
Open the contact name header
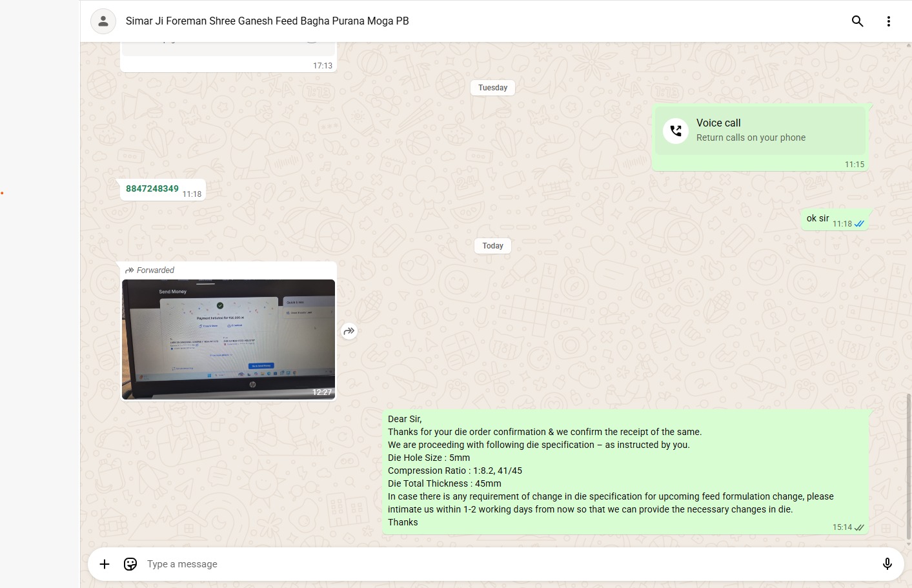267,21
